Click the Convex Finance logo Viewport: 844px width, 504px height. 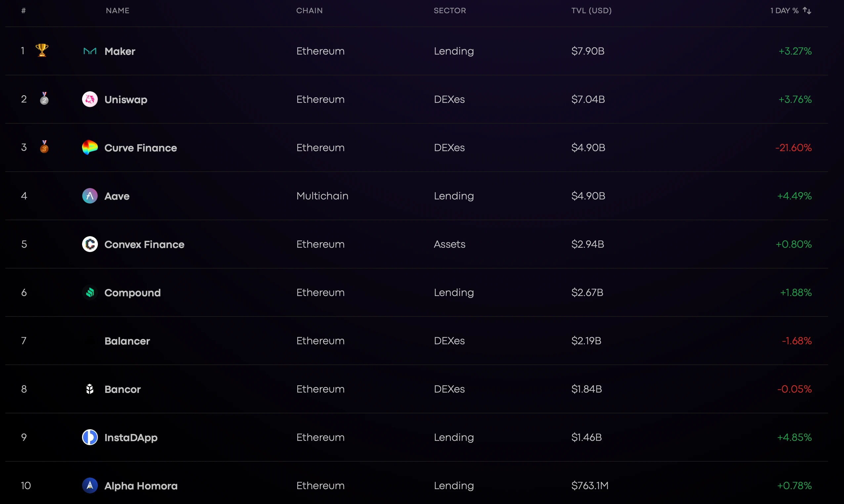90,244
